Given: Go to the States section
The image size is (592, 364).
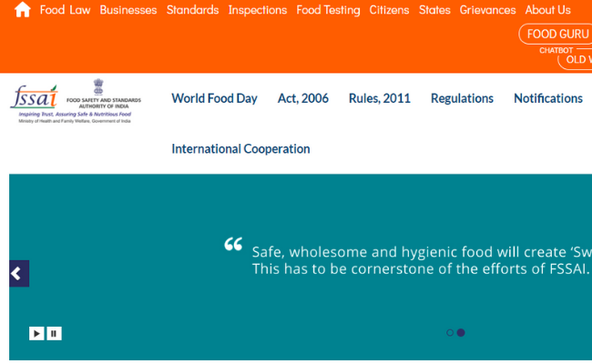Looking at the screenshot, I should [434, 10].
